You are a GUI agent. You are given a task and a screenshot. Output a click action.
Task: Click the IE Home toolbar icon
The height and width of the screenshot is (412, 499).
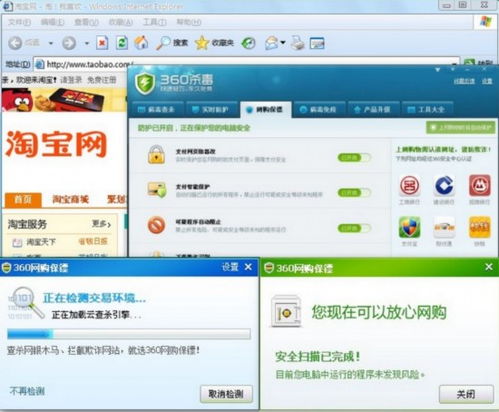(x=141, y=43)
